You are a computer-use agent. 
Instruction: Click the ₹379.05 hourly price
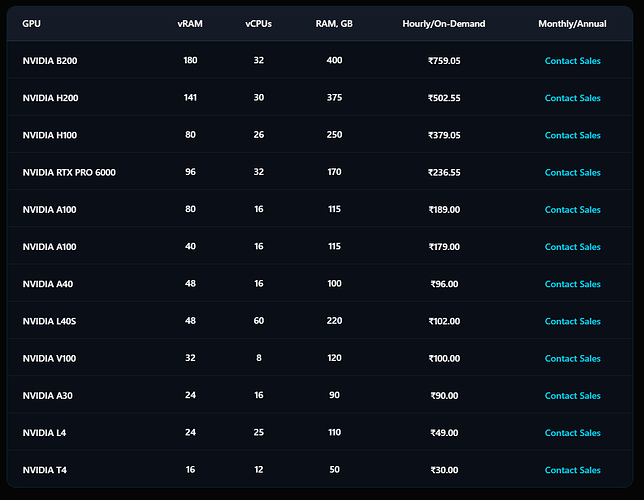[x=444, y=135]
